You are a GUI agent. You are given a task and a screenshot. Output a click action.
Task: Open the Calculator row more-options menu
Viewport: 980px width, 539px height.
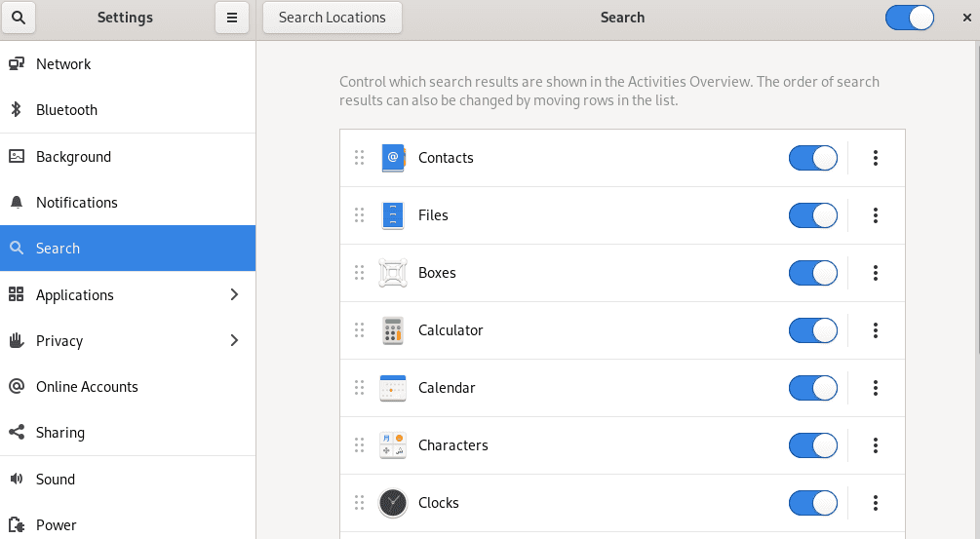pyautogui.click(x=876, y=330)
